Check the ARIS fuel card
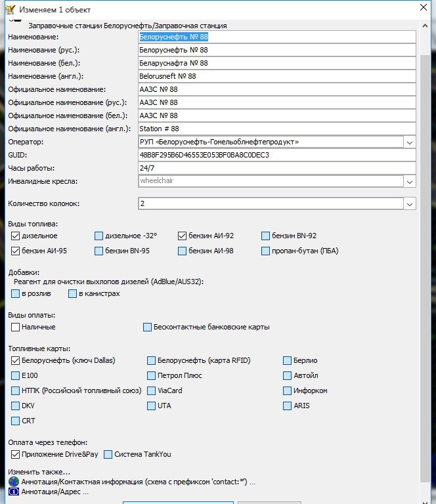Viewport: 436px width, 504px height. 287,406
